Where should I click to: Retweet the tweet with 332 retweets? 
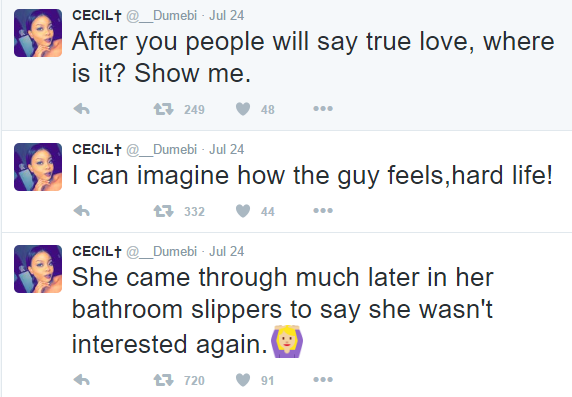click(163, 211)
